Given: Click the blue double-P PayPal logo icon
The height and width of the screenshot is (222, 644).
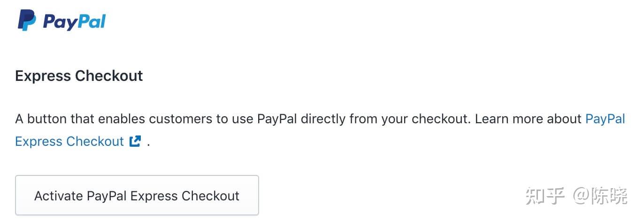Looking at the screenshot, I should (27, 21).
